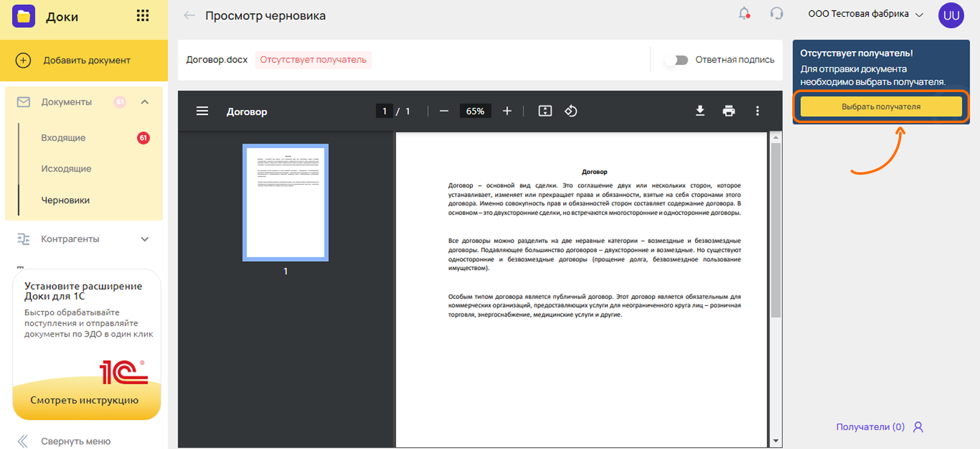Click the plus icon in Добавить документ
Screen dimensions: 980x449
(x=23, y=60)
